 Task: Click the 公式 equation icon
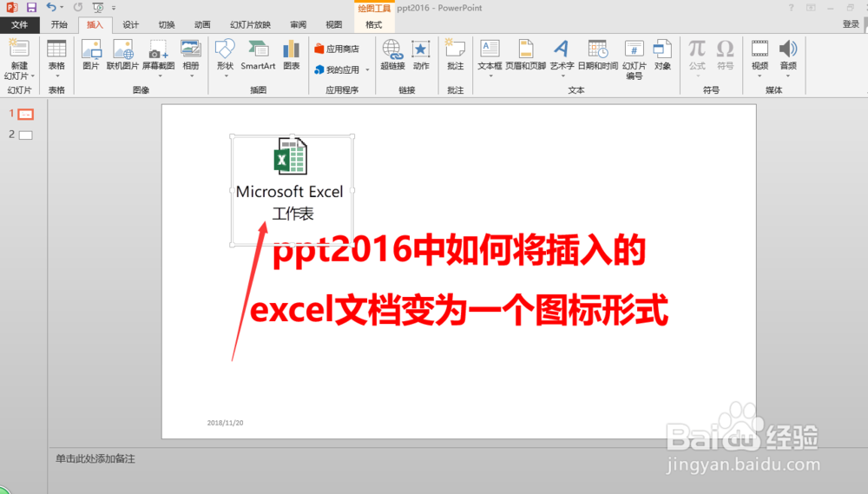(697, 49)
